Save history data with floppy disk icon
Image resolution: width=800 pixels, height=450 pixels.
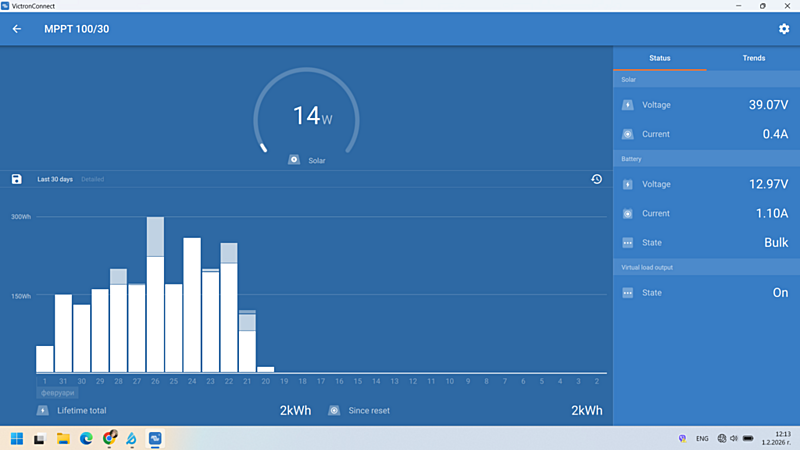pyautogui.click(x=17, y=179)
